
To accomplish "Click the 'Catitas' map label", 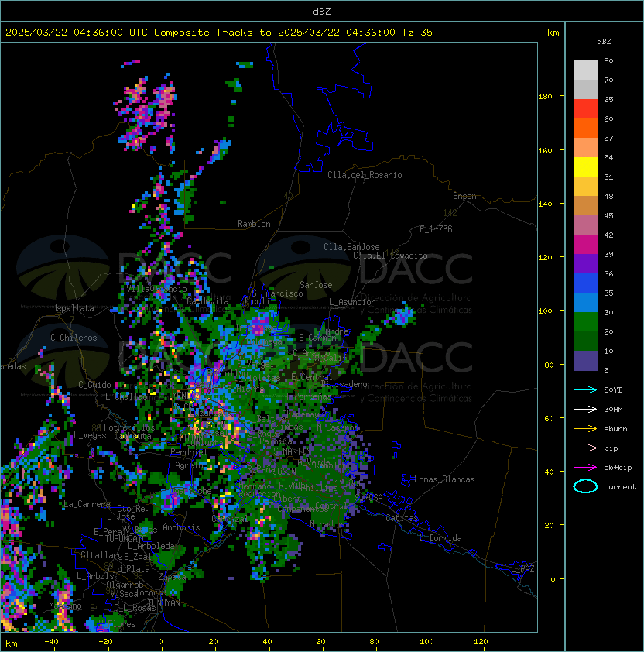I will [402, 518].
